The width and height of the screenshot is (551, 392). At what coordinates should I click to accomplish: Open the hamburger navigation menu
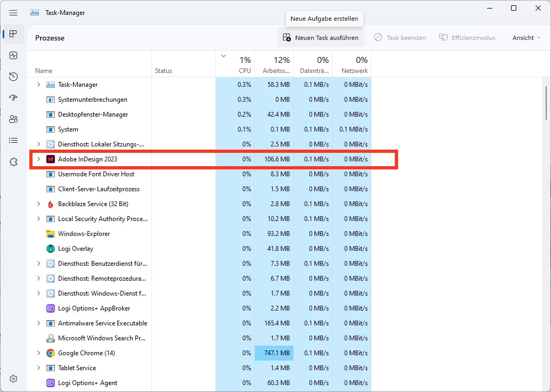click(x=13, y=13)
